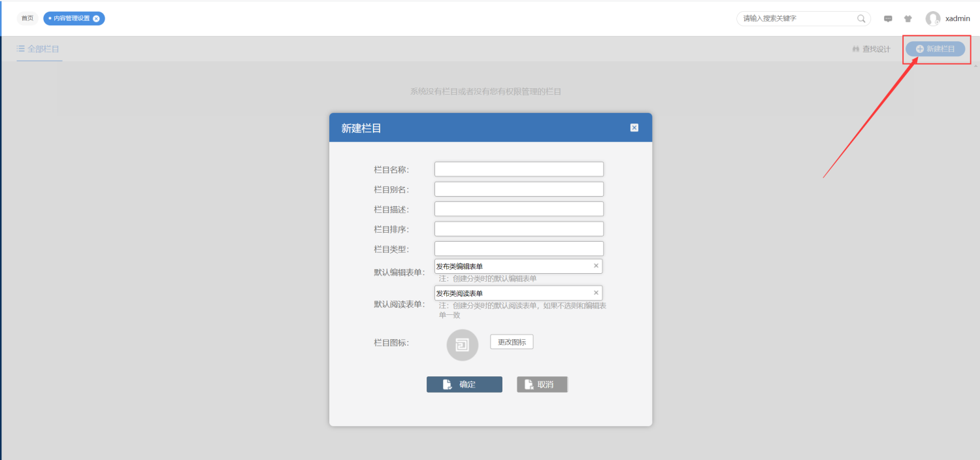
Task: Click the search magnifier icon
Action: (x=861, y=19)
